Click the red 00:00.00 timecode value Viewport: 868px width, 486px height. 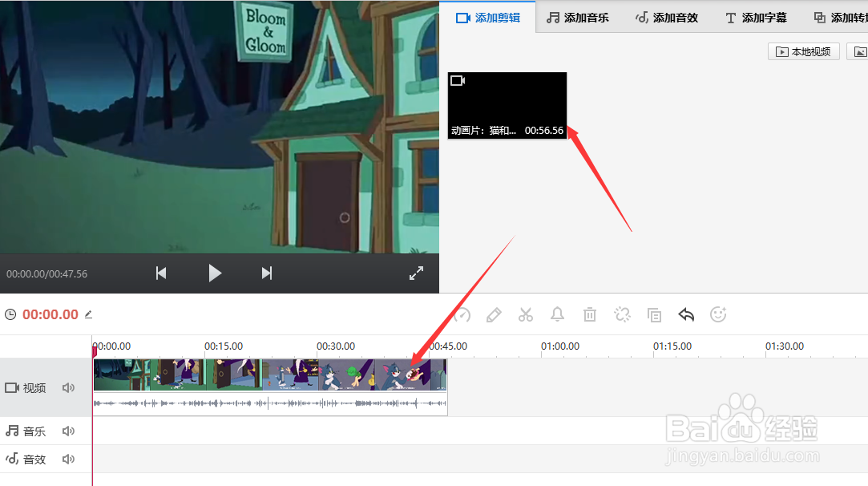click(50, 314)
